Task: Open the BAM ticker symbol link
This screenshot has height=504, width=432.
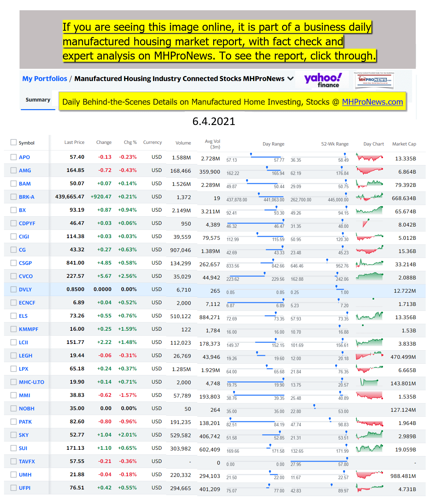Action: coord(25,184)
